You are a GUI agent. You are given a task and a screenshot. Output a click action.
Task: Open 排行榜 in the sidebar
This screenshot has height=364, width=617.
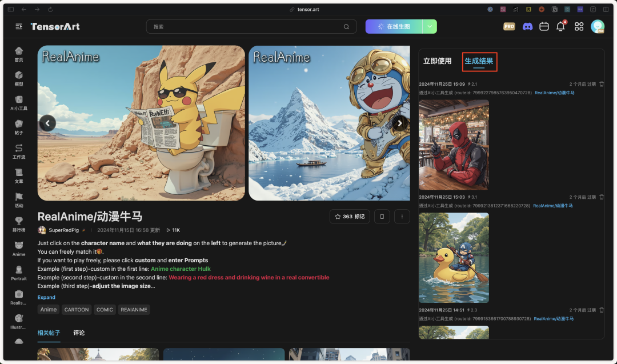[x=18, y=225]
